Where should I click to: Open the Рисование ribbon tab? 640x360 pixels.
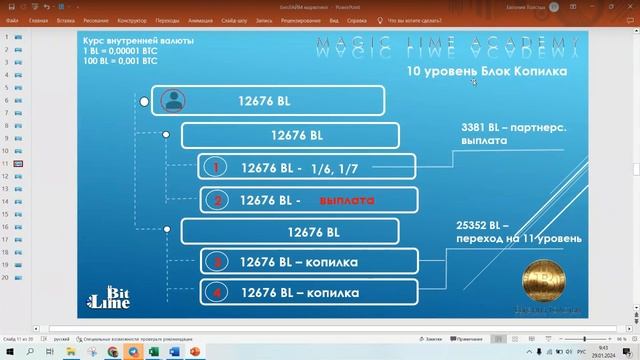(96, 20)
